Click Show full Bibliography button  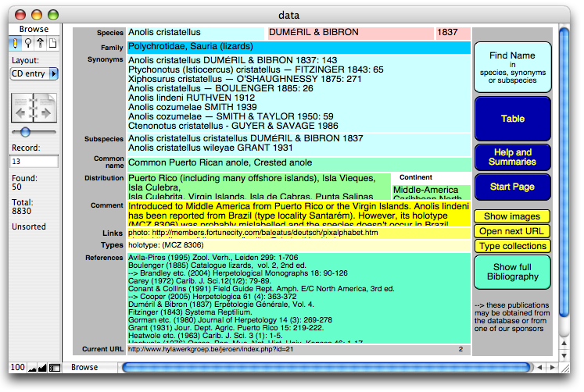(x=513, y=272)
